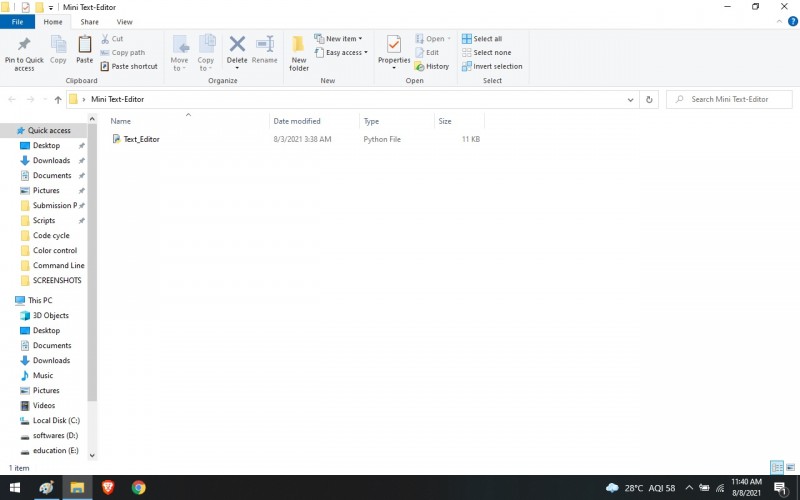The image size is (800, 500).
Task: Create a New folder from ribbon
Action: 298,53
